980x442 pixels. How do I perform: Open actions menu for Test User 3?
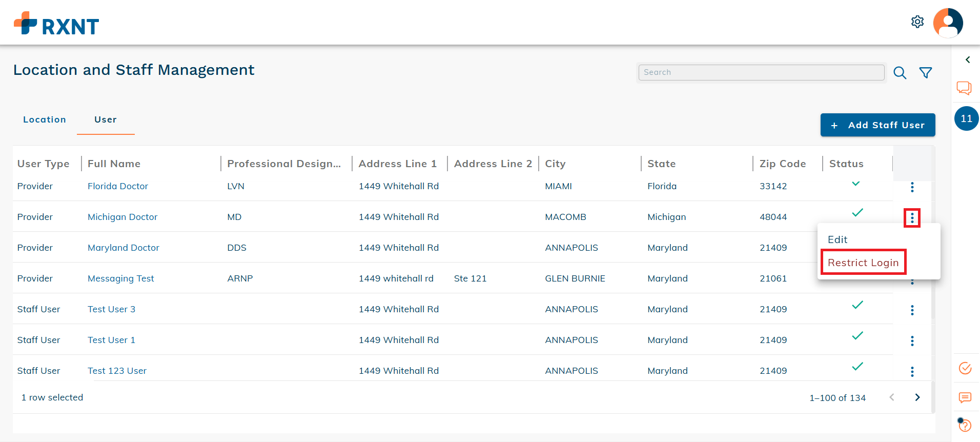point(912,310)
